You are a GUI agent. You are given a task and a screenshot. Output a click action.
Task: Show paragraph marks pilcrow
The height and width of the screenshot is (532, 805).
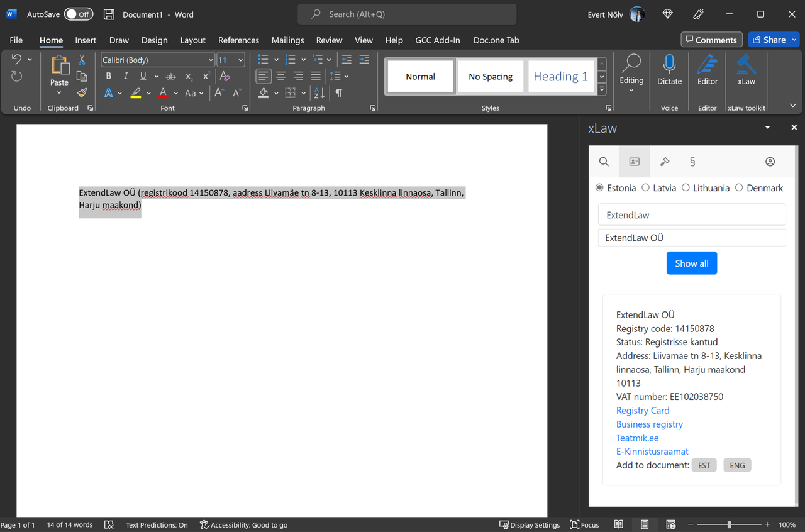pos(338,93)
